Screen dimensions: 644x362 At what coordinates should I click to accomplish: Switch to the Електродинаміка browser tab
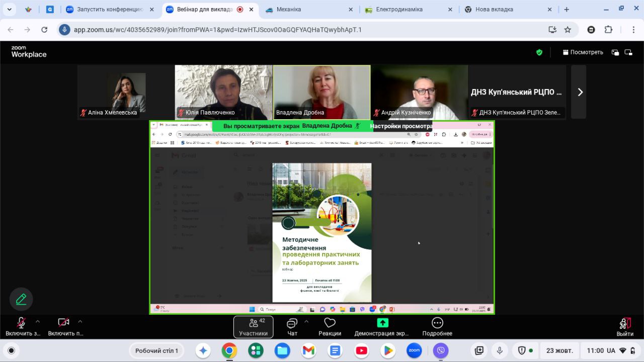click(400, 10)
